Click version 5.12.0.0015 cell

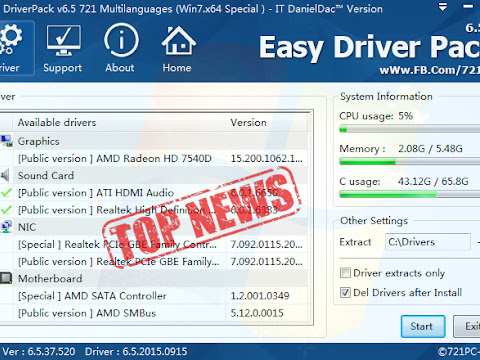[x=257, y=313]
